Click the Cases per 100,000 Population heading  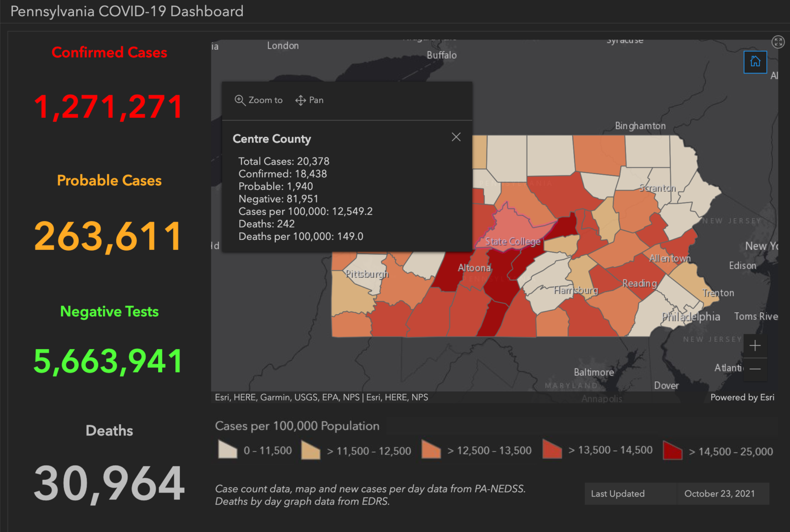pyautogui.click(x=297, y=426)
